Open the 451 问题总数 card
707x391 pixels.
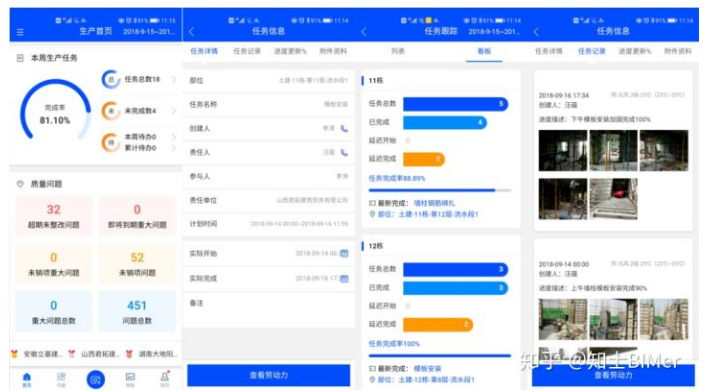(137, 312)
